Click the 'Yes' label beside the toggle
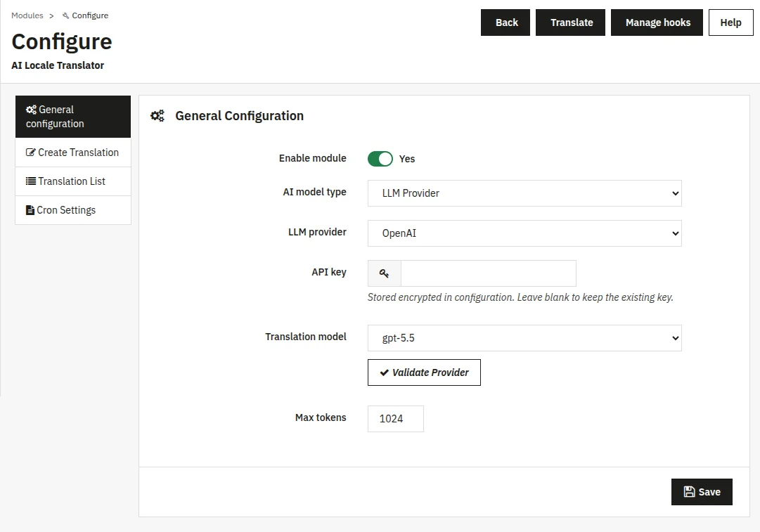Viewport: 760px width, 532px height. (x=406, y=159)
